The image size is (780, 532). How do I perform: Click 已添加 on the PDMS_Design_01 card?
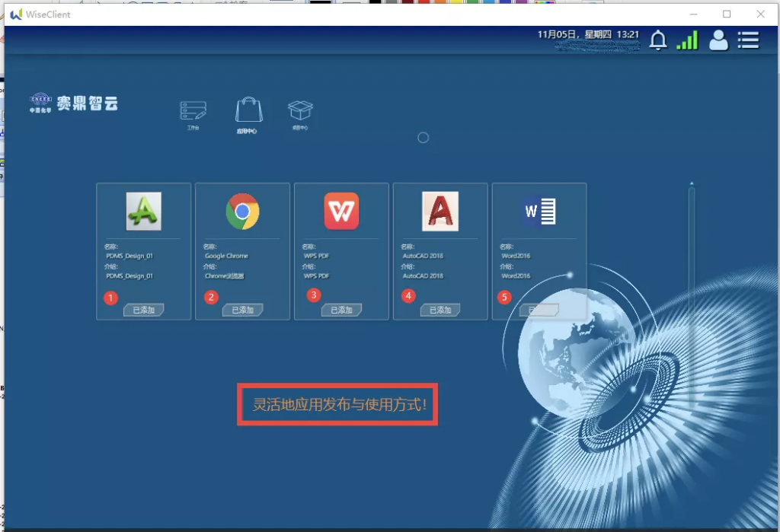(x=144, y=311)
